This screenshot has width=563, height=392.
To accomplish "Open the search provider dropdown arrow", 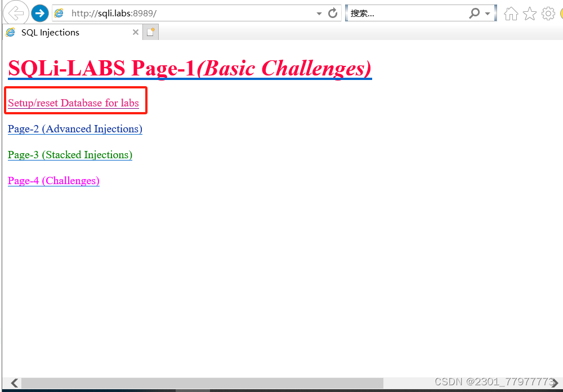I will coord(489,13).
